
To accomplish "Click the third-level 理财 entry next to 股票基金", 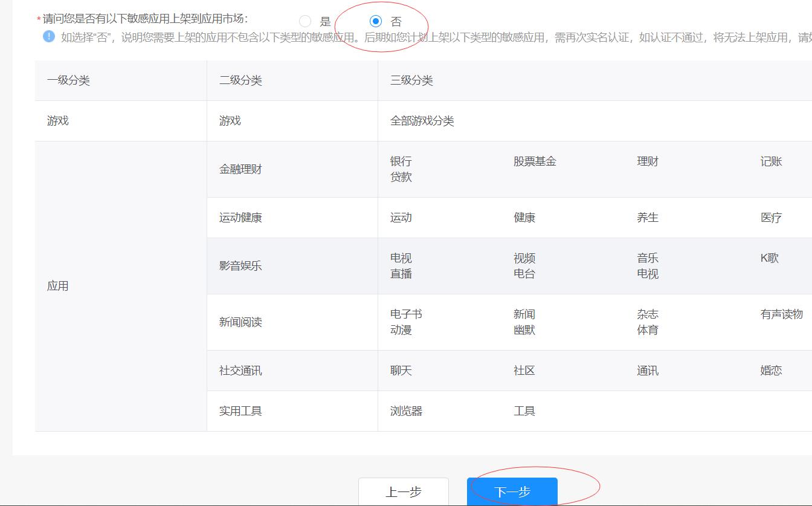I will (x=648, y=161).
